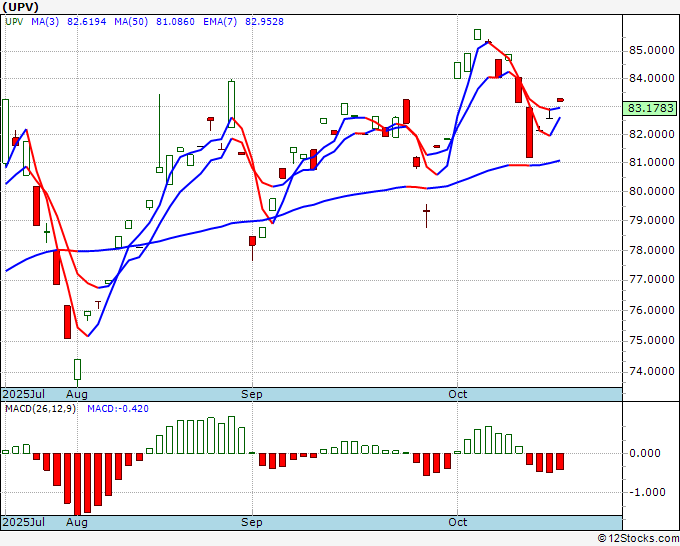The image size is (680, 546).
Task: Click the MA(3) value 82.6194
Action: click(x=86, y=22)
